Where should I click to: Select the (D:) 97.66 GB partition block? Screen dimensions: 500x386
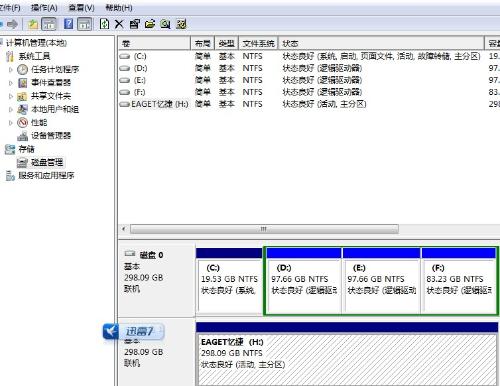tap(304, 281)
